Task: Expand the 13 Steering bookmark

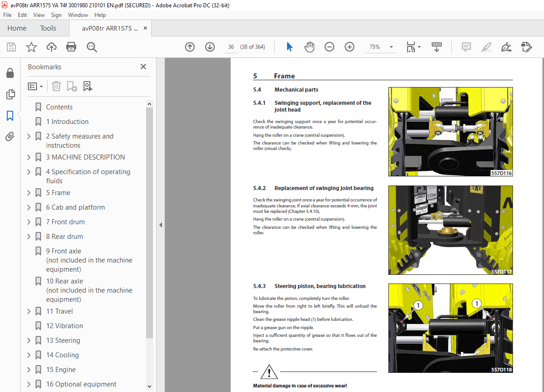Action: point(29,340)
